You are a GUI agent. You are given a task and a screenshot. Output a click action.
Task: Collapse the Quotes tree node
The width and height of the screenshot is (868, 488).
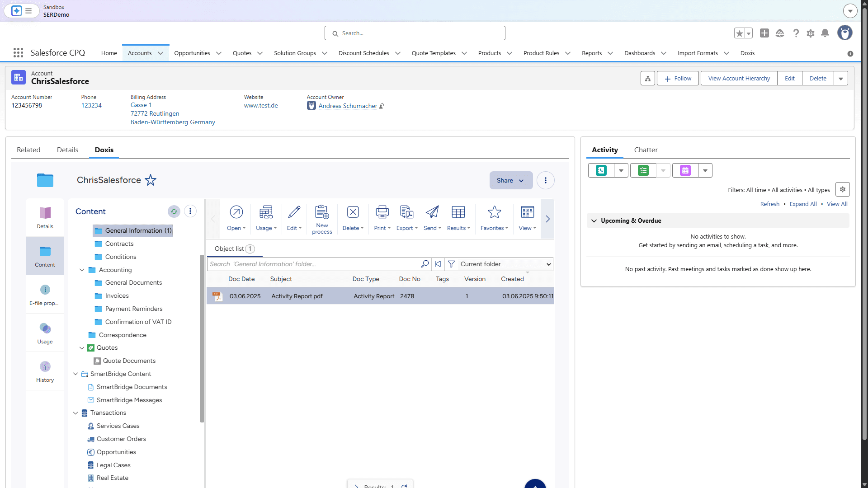click(82, 347)
